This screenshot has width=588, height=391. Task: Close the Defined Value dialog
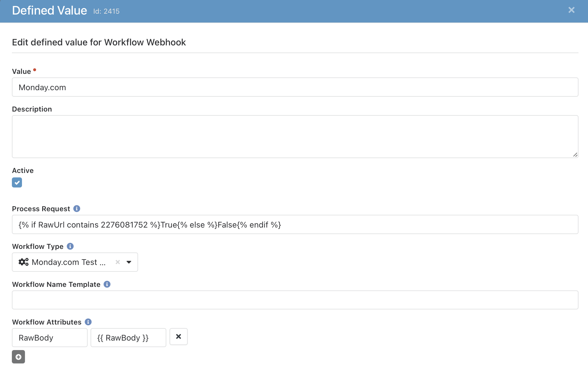click(x=571, y=10)
